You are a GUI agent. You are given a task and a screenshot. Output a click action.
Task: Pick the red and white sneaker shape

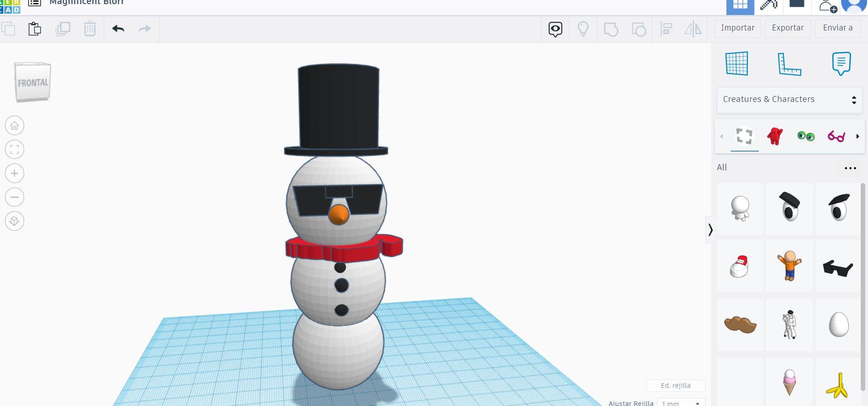coord(740,267)
